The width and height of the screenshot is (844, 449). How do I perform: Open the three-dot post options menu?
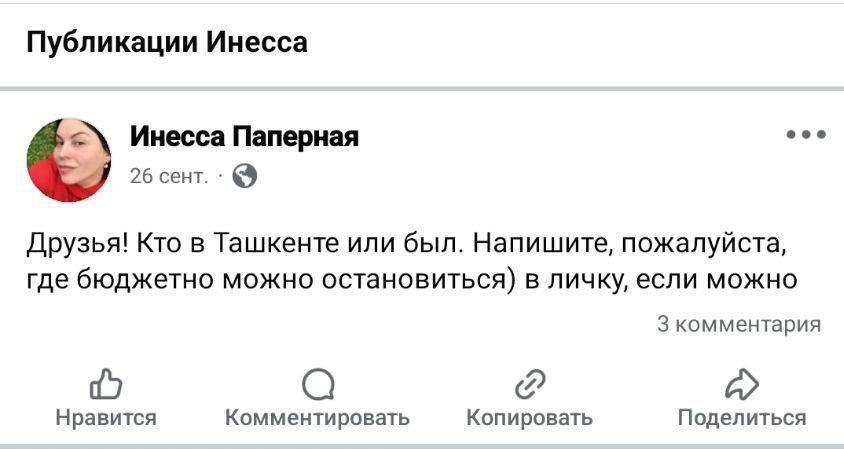[806, 134]
